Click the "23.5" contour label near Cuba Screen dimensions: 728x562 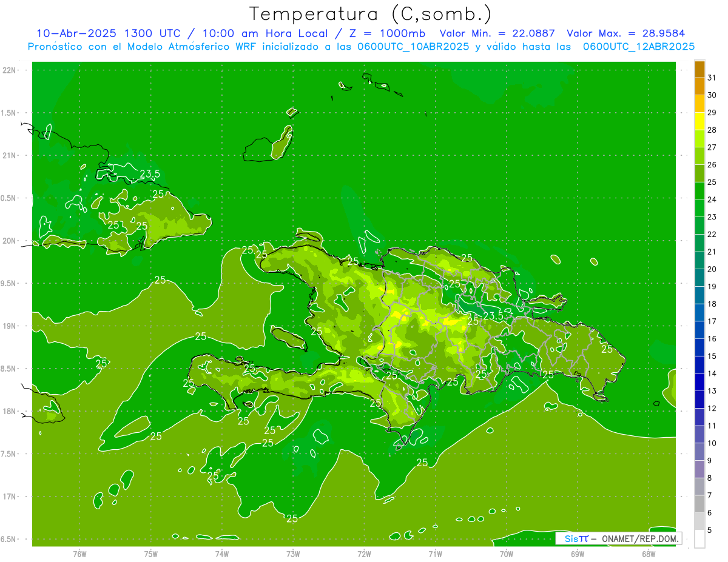(x=150, y=174)
